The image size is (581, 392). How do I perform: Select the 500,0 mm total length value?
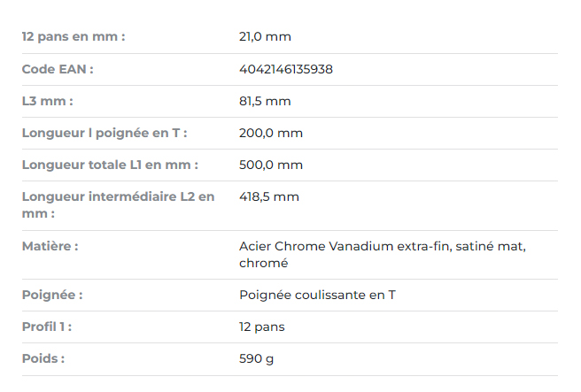[x=271, y=165]
